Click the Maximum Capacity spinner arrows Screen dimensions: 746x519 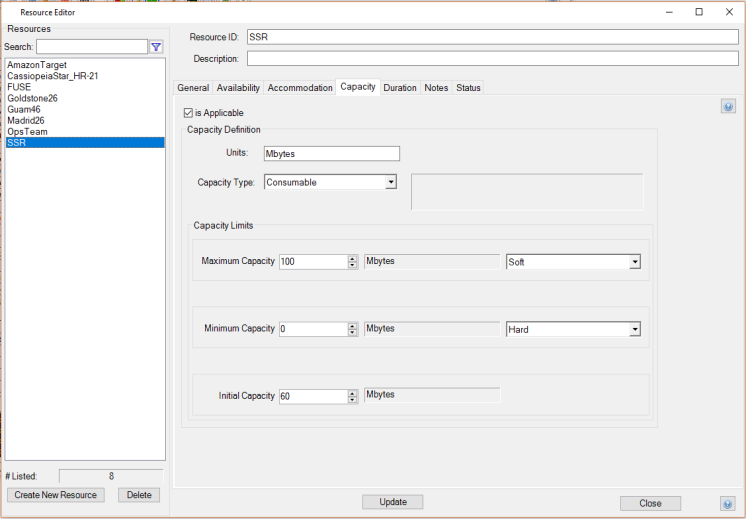point(352,262)
